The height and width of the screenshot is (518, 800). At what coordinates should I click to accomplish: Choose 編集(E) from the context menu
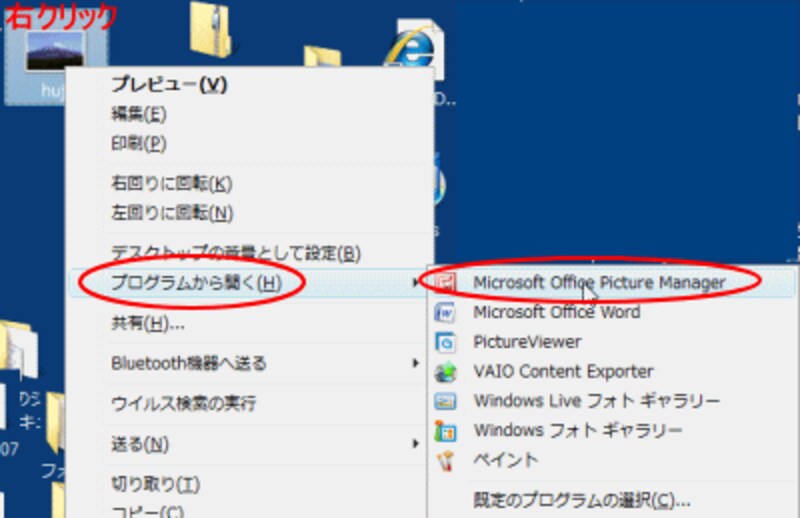pyautogui.click(x=139, y=114)
